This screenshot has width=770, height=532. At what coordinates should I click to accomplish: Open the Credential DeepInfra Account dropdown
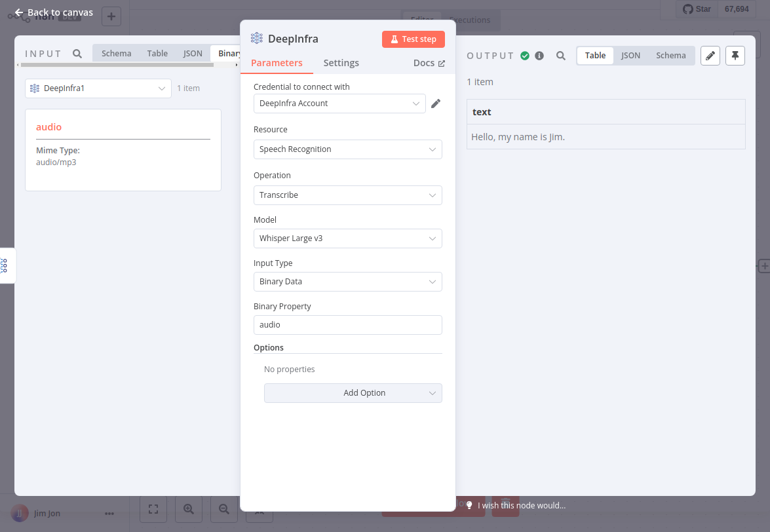tap(339, 104)
